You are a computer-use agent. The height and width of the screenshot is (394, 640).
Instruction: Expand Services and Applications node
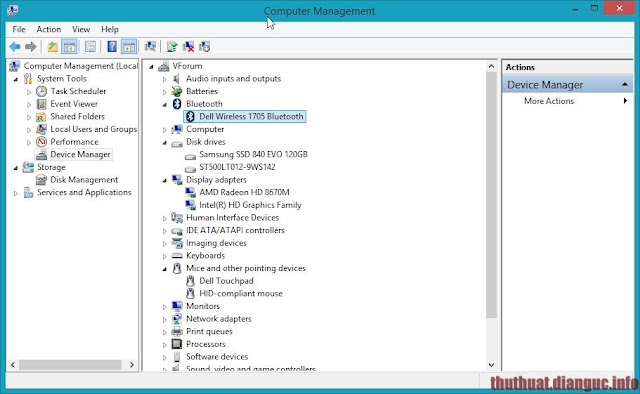(16, 193)
